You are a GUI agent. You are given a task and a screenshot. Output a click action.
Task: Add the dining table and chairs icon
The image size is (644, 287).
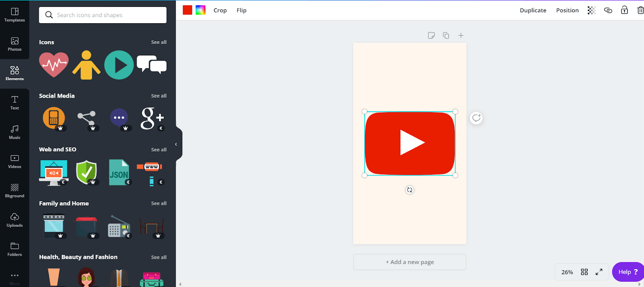pyautogui.click(x=152, y=227)
